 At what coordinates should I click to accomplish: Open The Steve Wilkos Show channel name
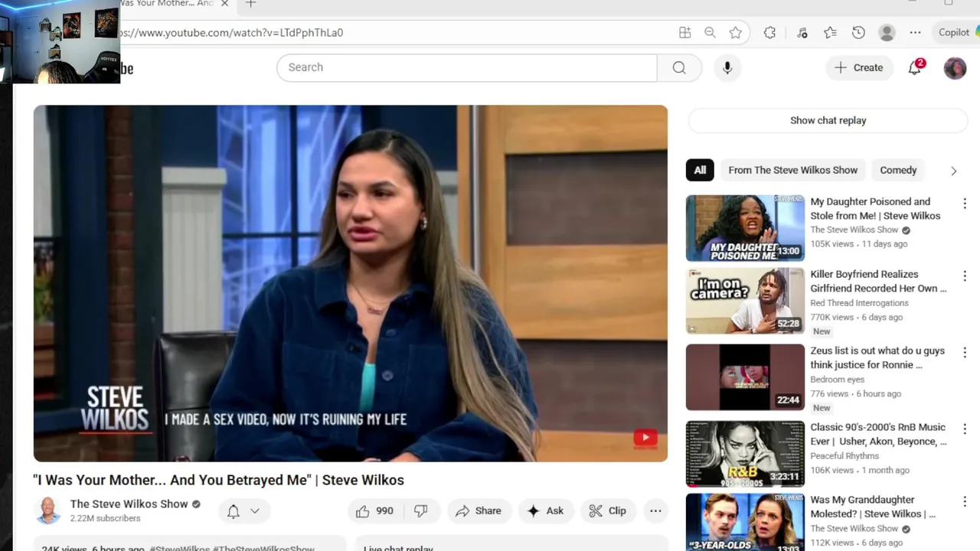(129, 504)
